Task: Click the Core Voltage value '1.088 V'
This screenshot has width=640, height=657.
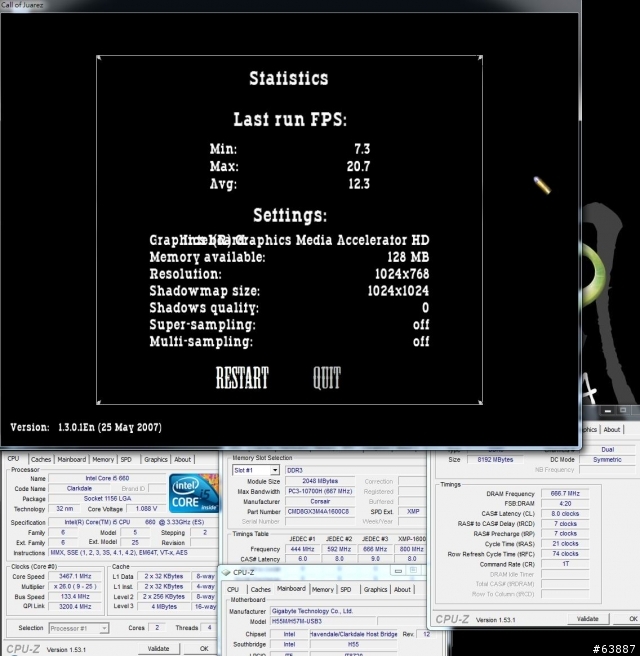Action: (146, 509)
